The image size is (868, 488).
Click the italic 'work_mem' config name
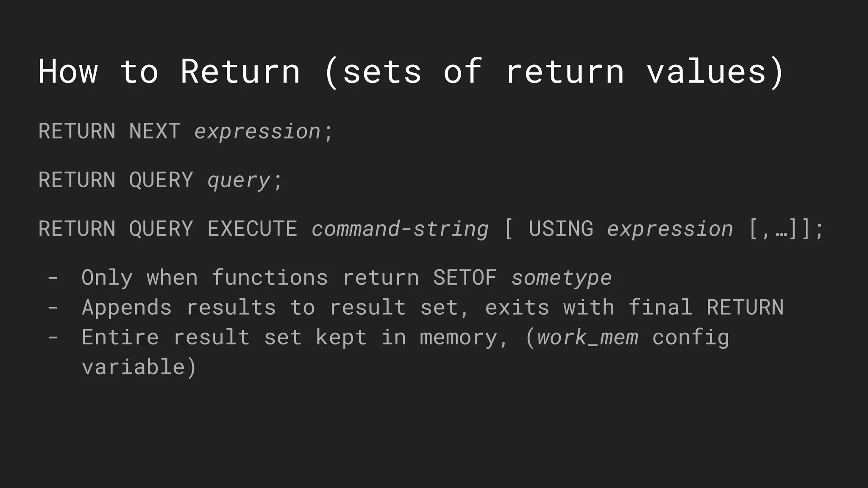click(x=588, y=338)
